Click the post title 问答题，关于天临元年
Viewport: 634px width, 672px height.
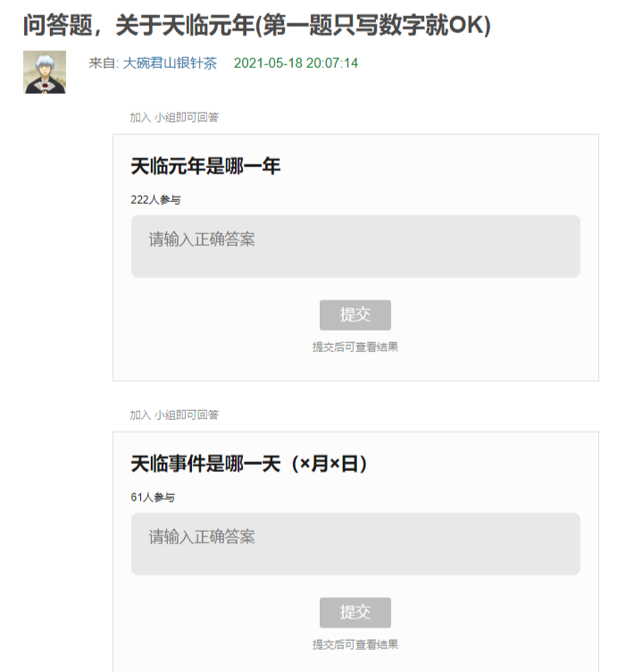pyautogui.click(x=257, y=25)
